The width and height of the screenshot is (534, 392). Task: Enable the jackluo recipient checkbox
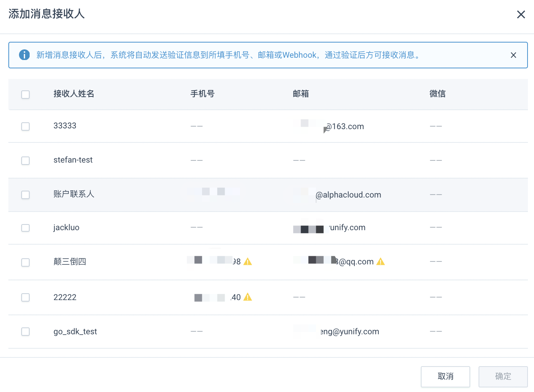pos(25,228)
